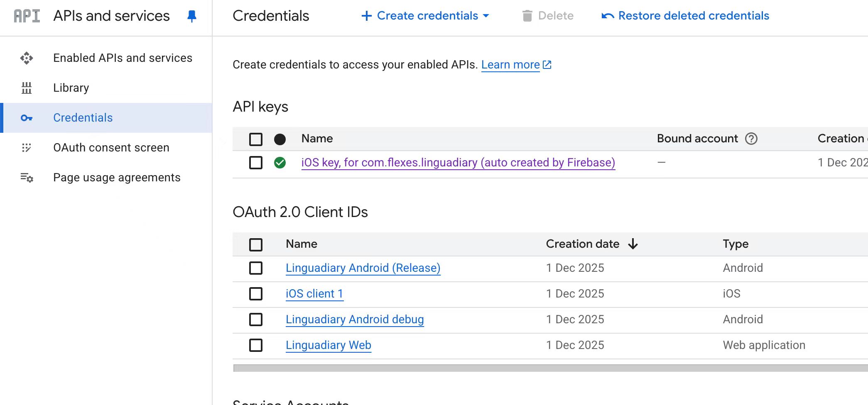This screenshot has height=405, width=868.
Task: Check the Linguadiary Android (Release) checkbox
Action: pos(256,268)
